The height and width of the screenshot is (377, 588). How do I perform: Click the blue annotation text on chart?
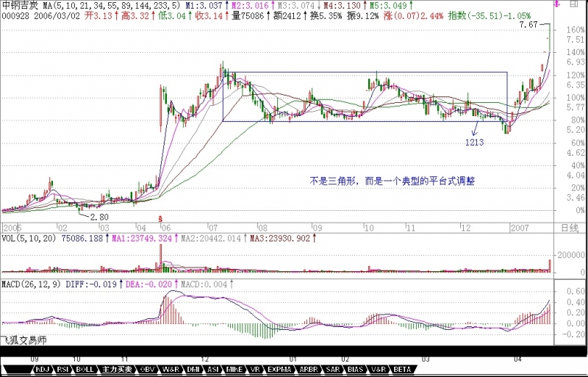point(391,179)
